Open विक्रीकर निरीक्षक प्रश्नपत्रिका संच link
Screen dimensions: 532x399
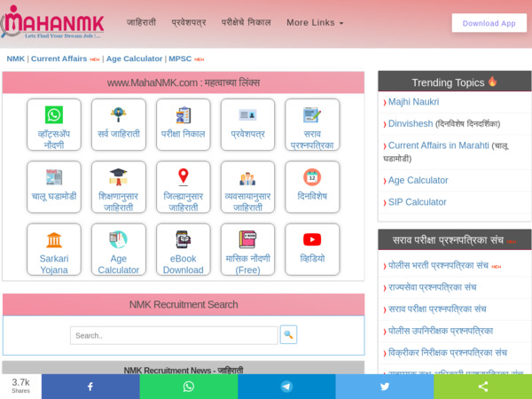(447, 353)
